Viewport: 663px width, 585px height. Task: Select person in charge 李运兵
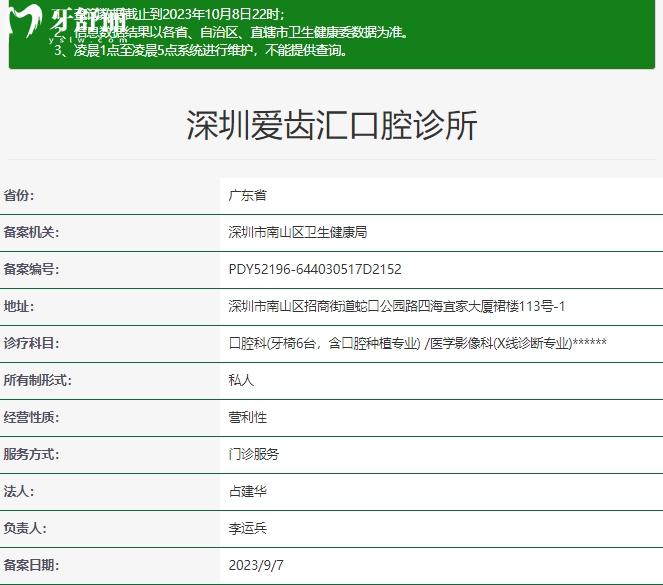click(x=247, y=528)
